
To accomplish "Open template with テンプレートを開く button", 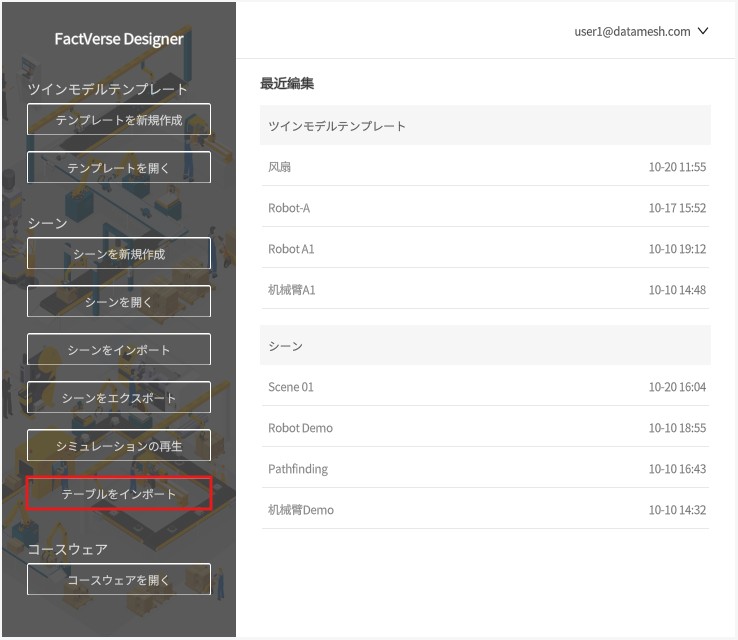I will (x=118, y=168).
